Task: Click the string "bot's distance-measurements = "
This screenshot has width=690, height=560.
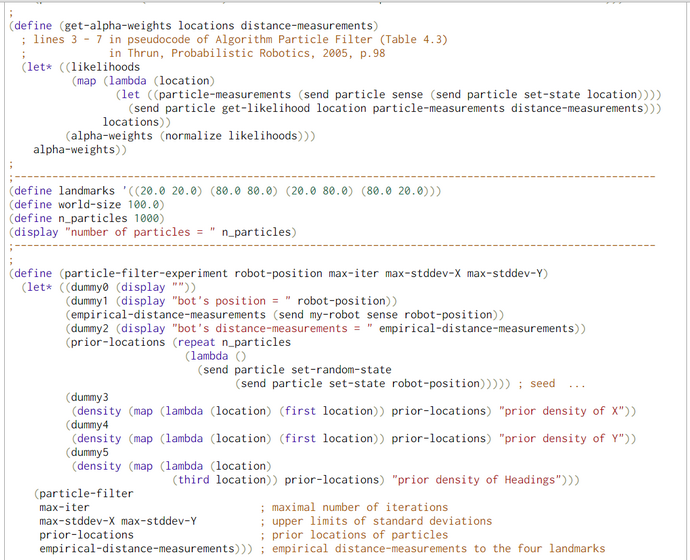Action: pos(272,329)
